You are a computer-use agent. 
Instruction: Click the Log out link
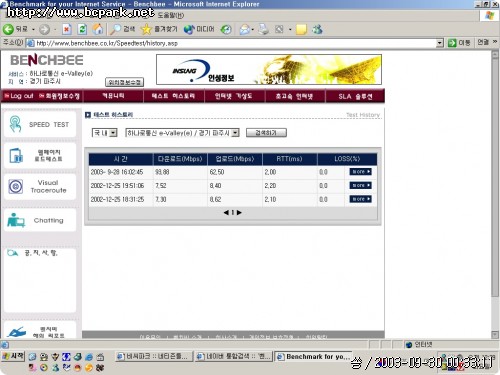click(x=19, y=96)
